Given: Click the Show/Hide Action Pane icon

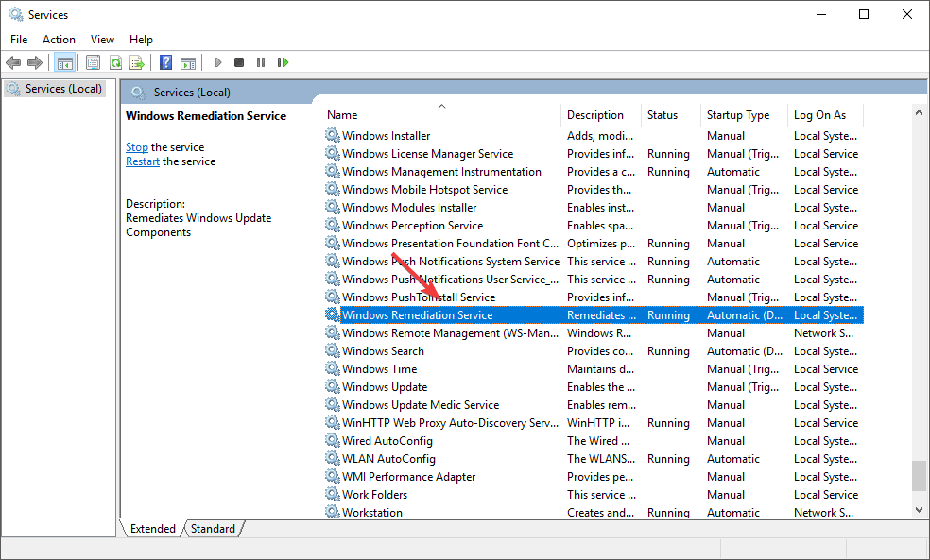Looking at the screenshot, I should [188, 62].
